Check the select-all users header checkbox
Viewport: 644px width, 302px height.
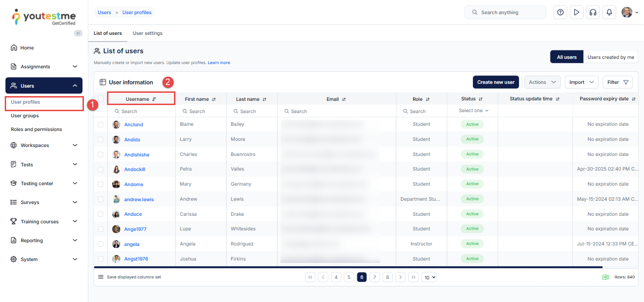tap(100, 98)
